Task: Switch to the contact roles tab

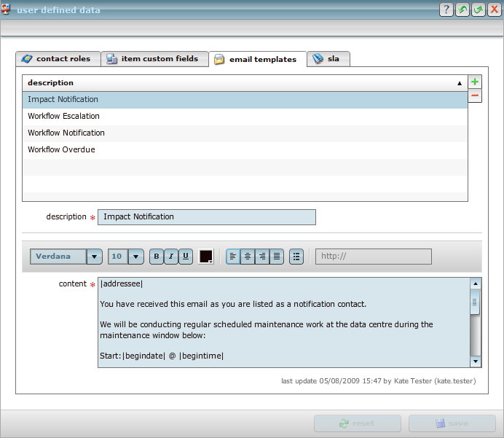Action: [x=57, y=59]
